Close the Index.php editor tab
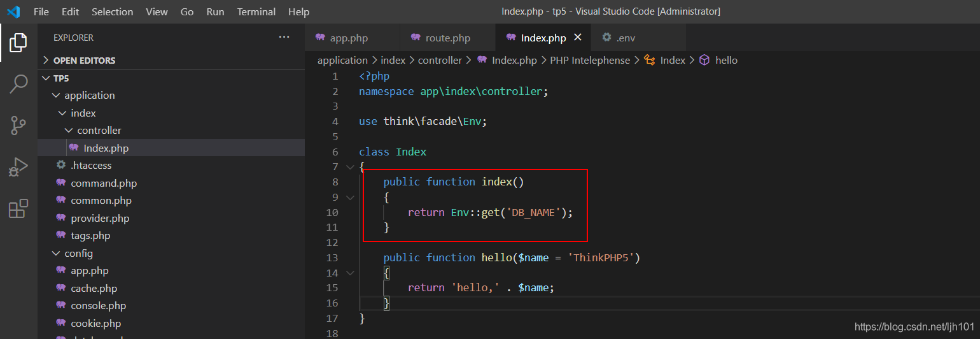Image resolution: width=980 pixels, height=339 pixels. [x=578, y=38]
